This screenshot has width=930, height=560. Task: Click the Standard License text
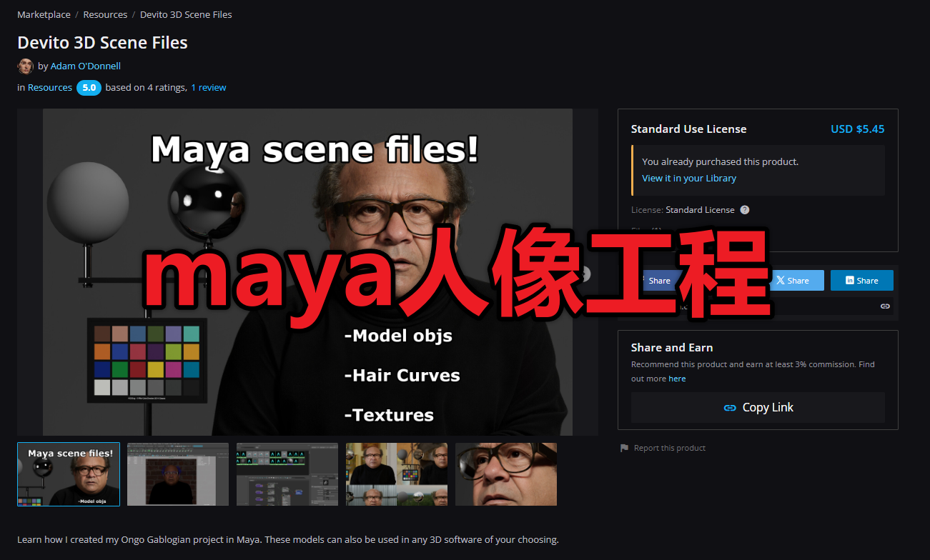point(700,210)
